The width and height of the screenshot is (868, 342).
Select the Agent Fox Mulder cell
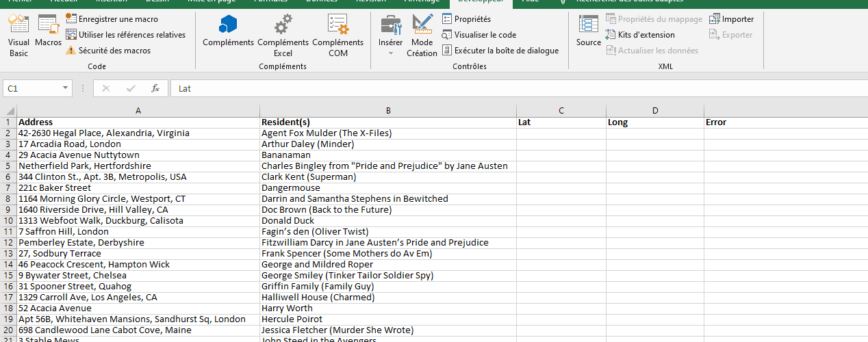388,133
